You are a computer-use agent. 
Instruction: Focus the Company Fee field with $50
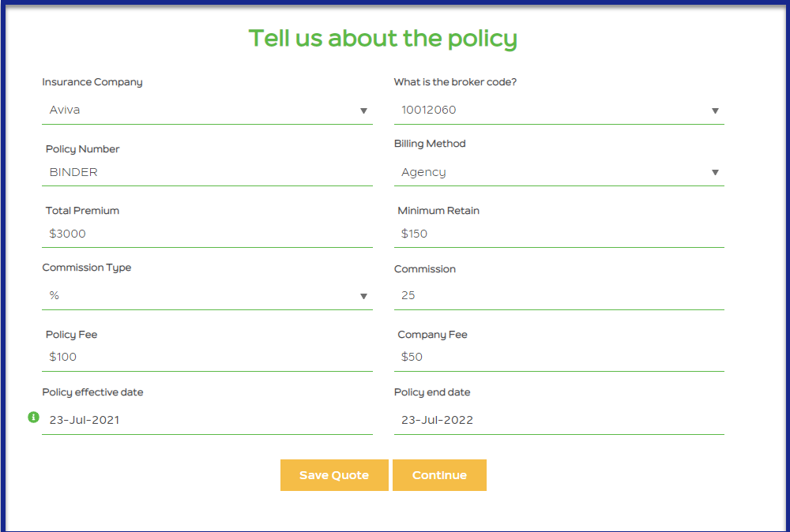[x=559, y=358]
